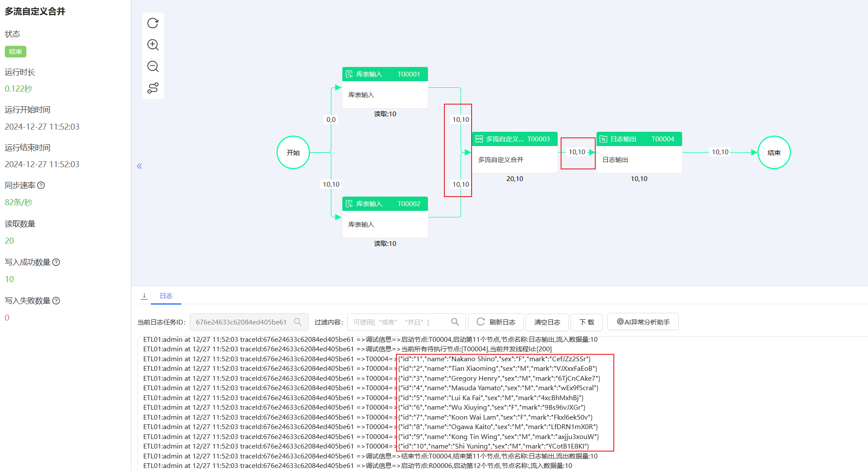Viewport: 868px width, 471px height.
Task: Collapse the left info panel chevron
Action: (x=139, y=166)
